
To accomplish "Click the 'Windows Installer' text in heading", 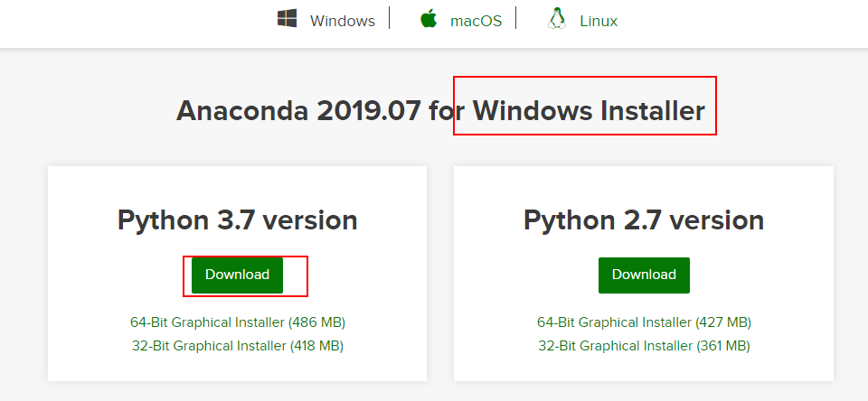I will coord(589,111).
